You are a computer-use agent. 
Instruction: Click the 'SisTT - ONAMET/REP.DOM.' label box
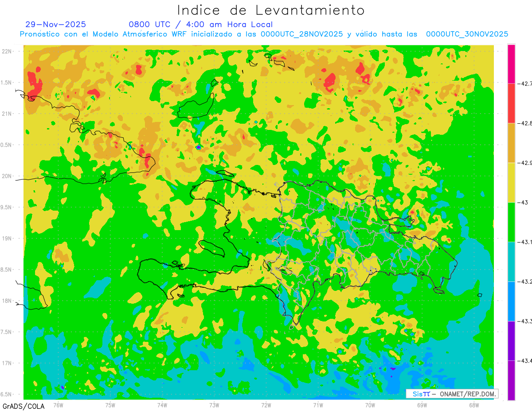pyautogui.click(x=452, y=394)
